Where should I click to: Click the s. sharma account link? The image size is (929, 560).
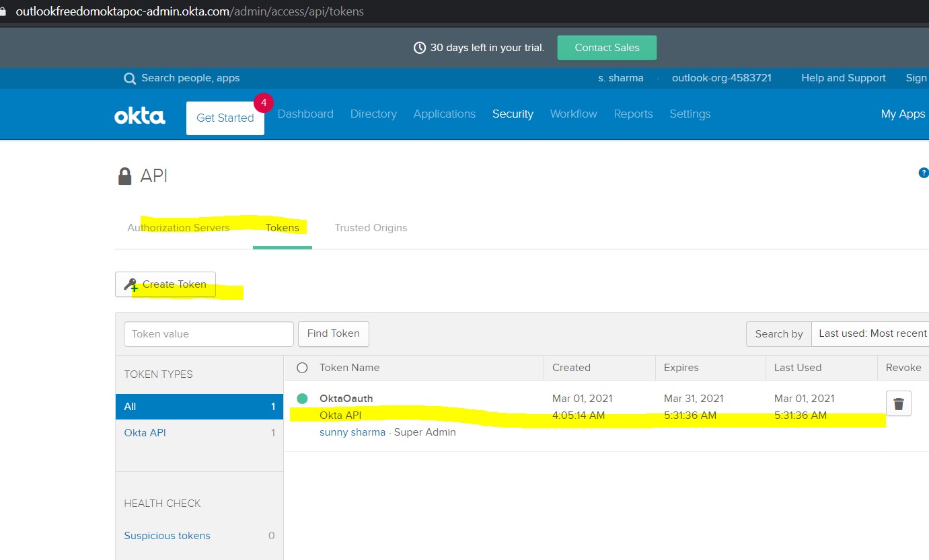click(x=621, y=78)
